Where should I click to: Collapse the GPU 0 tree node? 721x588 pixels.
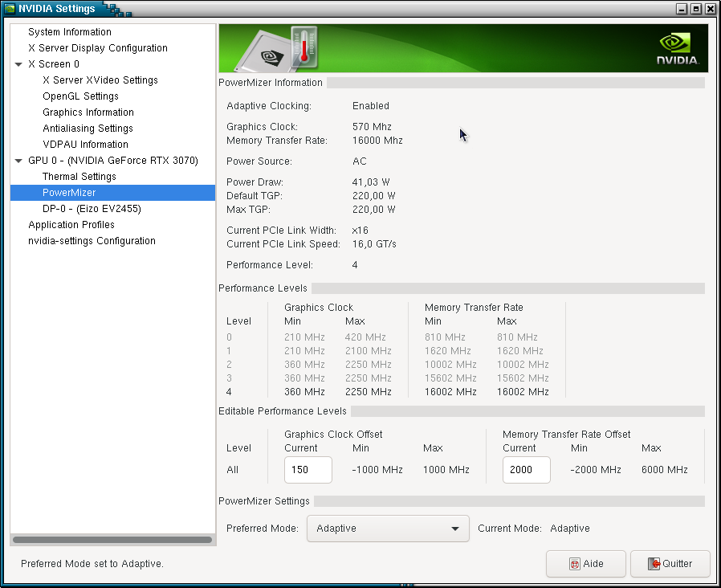[18, 161]
